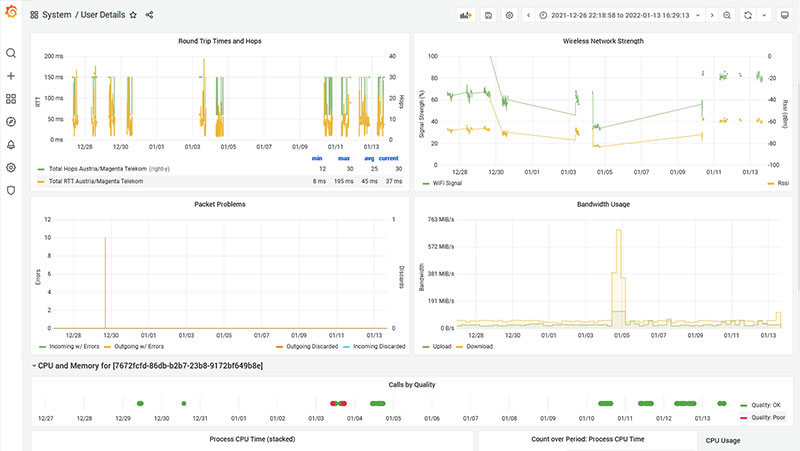Refresh the dashboard
The height and width of the screenshot is (451, 800).
pos(748,15)
